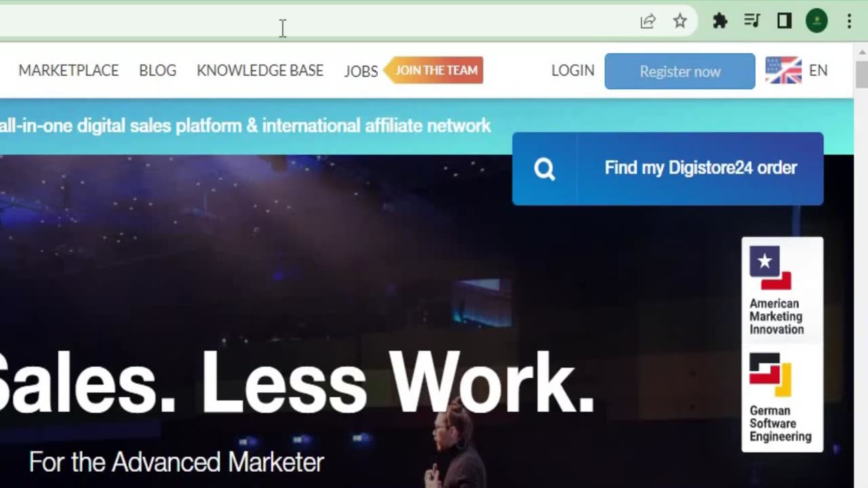Click the American Marketing Innovation badge
The image size is (868, 488).
click(782, 290)
